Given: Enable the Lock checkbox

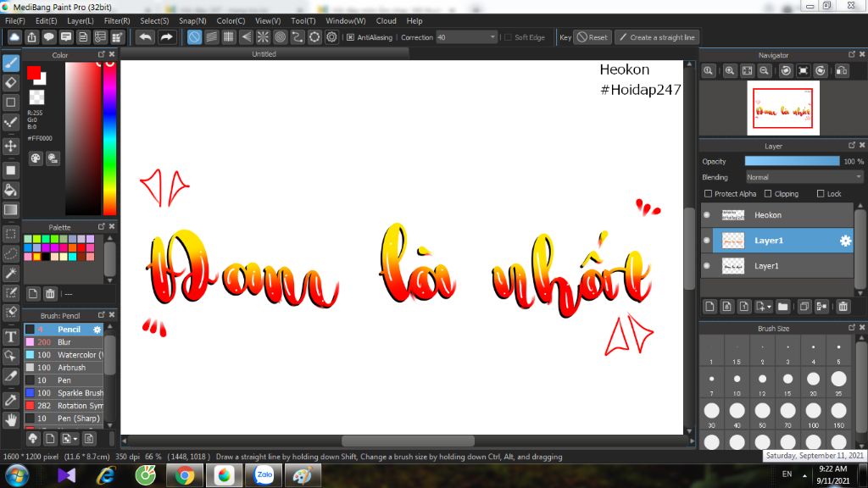Looking at the screenshot, I should pos(821,194).
